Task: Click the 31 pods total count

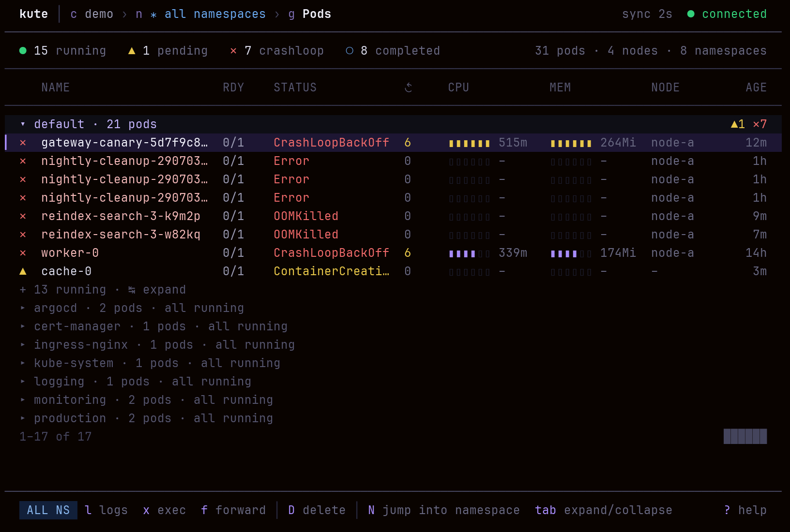Action: [560, 51]
